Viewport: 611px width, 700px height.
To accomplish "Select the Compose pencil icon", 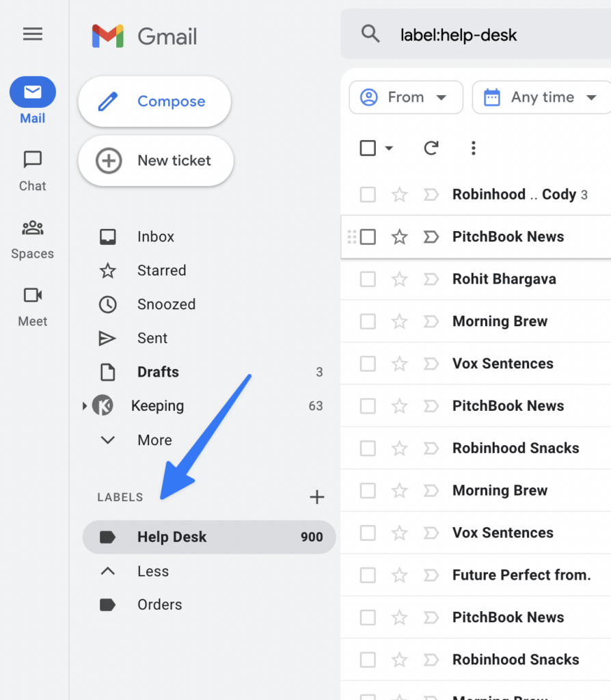I will point(107,101).
